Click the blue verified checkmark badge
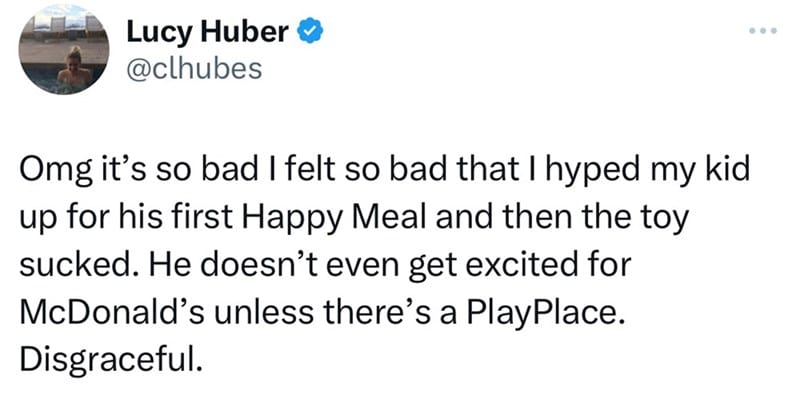The width and height of the screenshot is (800, 394). [x=310, y=33]
